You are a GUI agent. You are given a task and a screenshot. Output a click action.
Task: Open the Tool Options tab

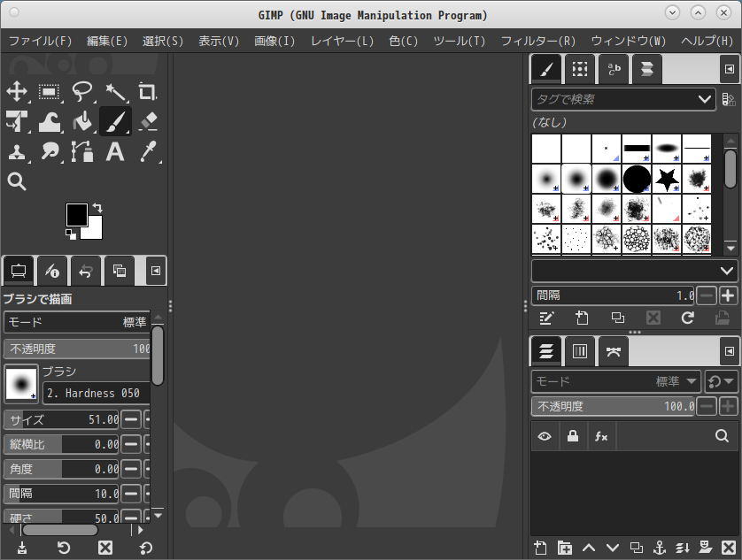[19, 271]
